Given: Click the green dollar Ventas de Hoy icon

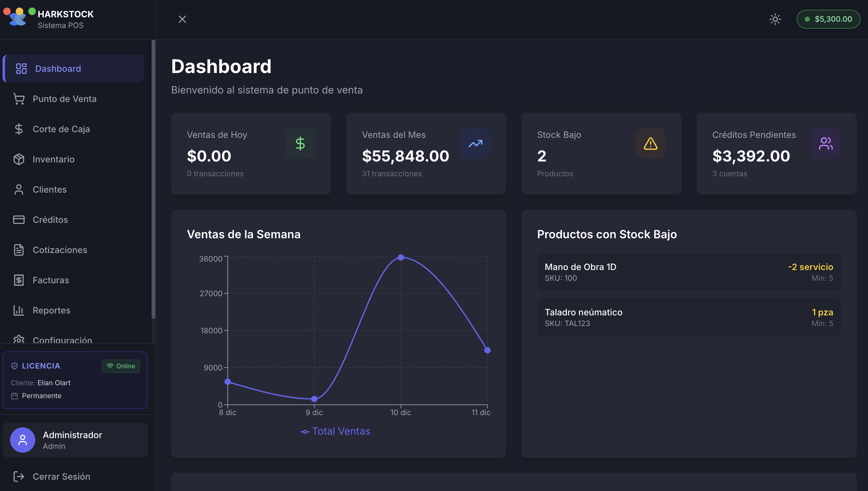Looking at the screenshot, I should click(300, 144).
